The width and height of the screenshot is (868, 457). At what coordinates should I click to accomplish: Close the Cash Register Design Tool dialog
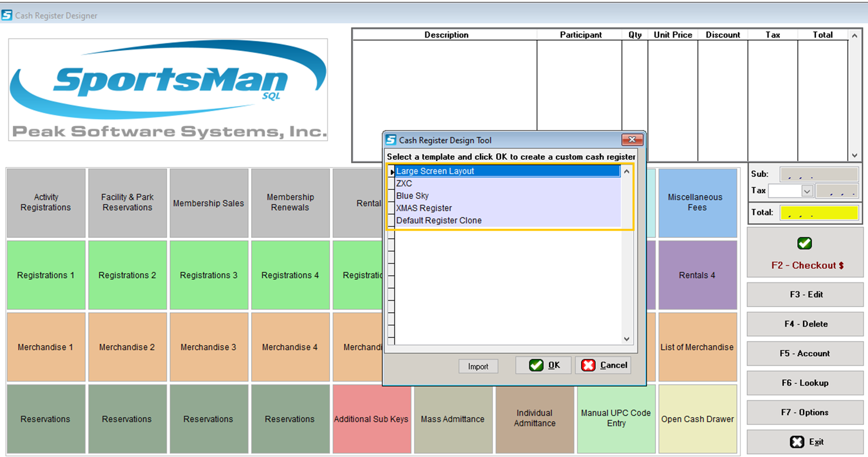pos(632,140)
